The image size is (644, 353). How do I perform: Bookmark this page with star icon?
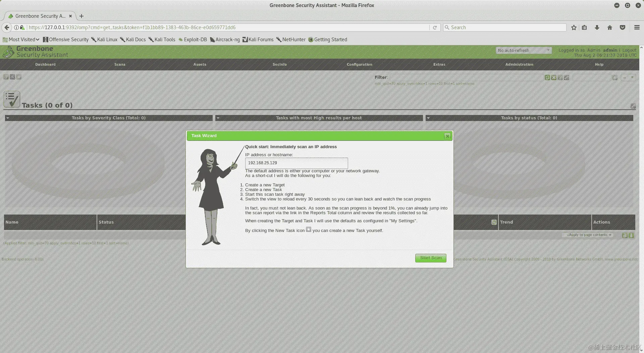pyautogui.click(x=574, y=27)
